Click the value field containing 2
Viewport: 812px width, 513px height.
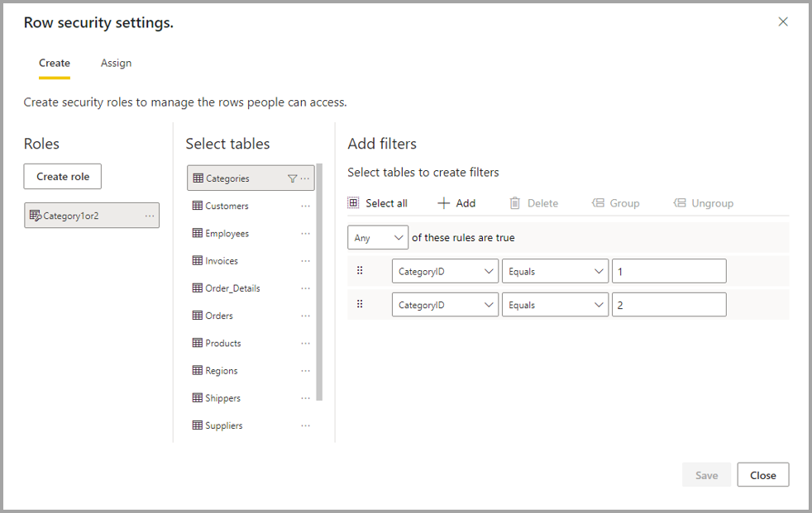pyautogui.click(x=669, y=305)
